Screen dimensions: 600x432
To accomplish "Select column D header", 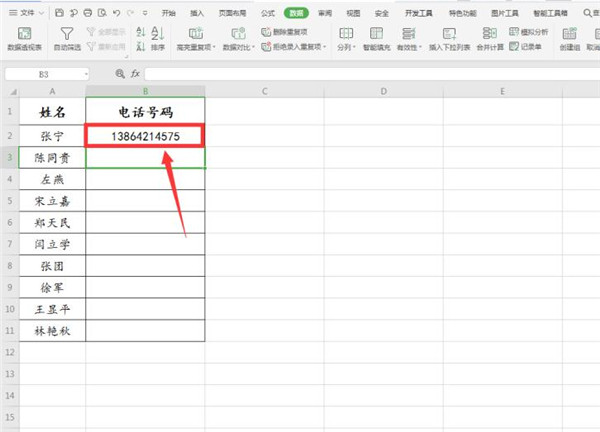I will click(x=383, y=92).
